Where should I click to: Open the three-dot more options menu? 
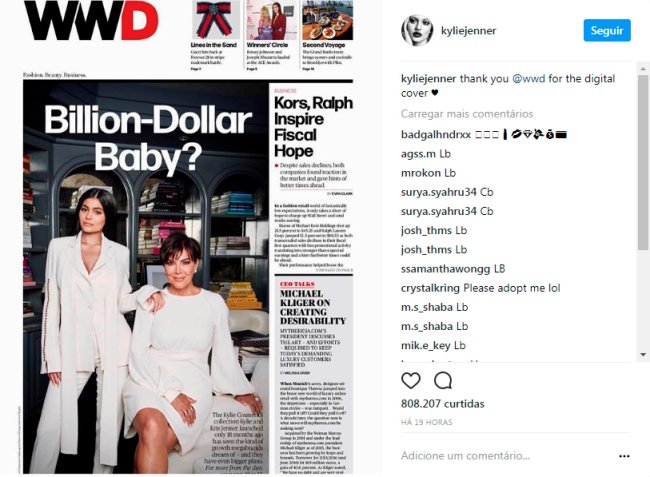(x=624, y=456)
